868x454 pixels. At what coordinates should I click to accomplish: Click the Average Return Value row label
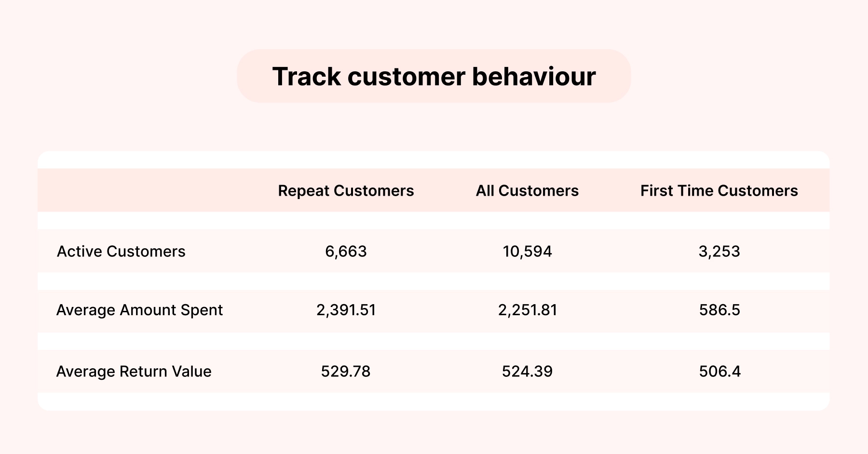[134, 372]
